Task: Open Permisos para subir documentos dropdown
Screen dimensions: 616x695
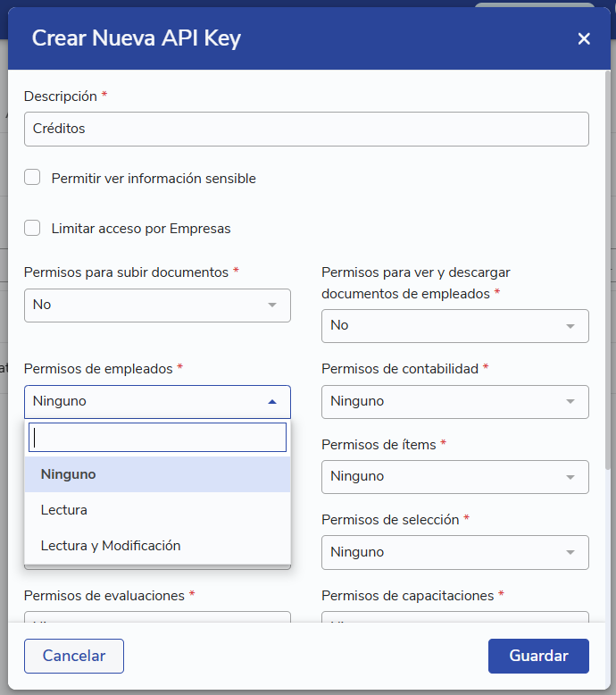Action: (157, 306)
